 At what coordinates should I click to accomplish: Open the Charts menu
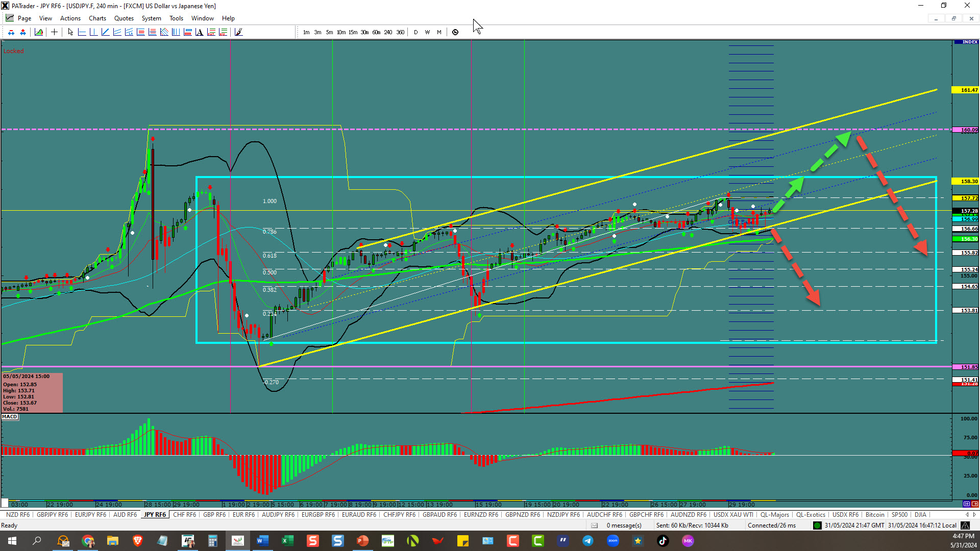click(x=97, y=18)
